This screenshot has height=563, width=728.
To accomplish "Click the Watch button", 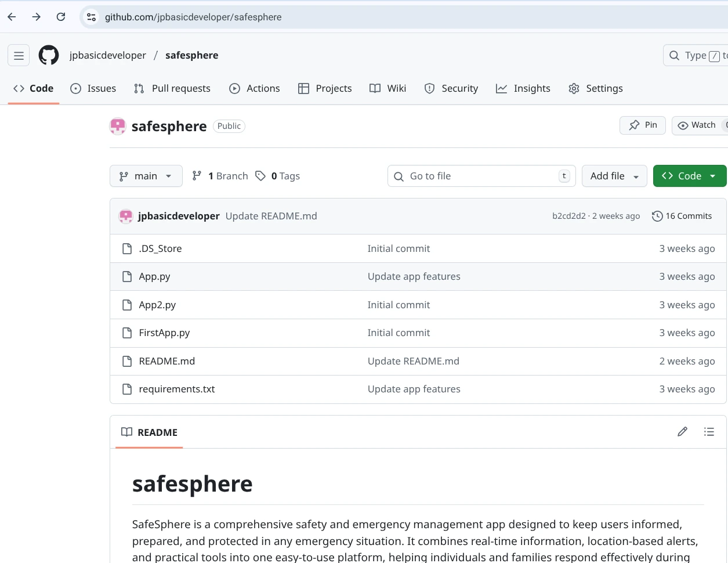I will tap(699, 125).
